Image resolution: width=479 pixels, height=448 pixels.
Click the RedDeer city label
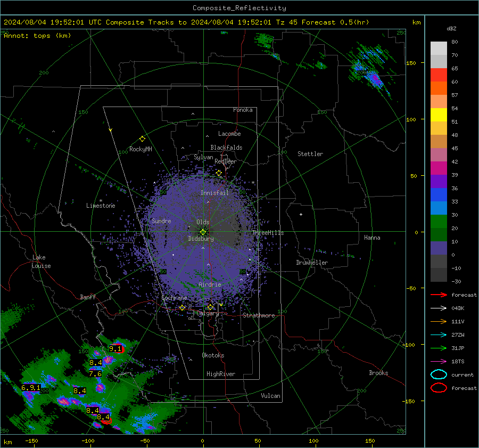coord(226,161)
